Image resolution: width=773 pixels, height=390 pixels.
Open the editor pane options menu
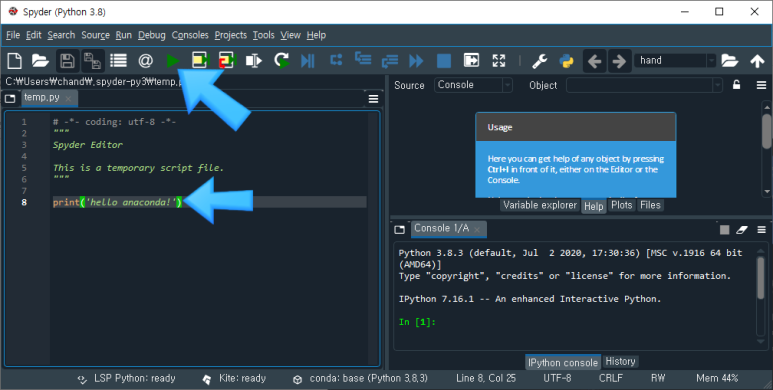pyautogui.click(x=373, y=99)
